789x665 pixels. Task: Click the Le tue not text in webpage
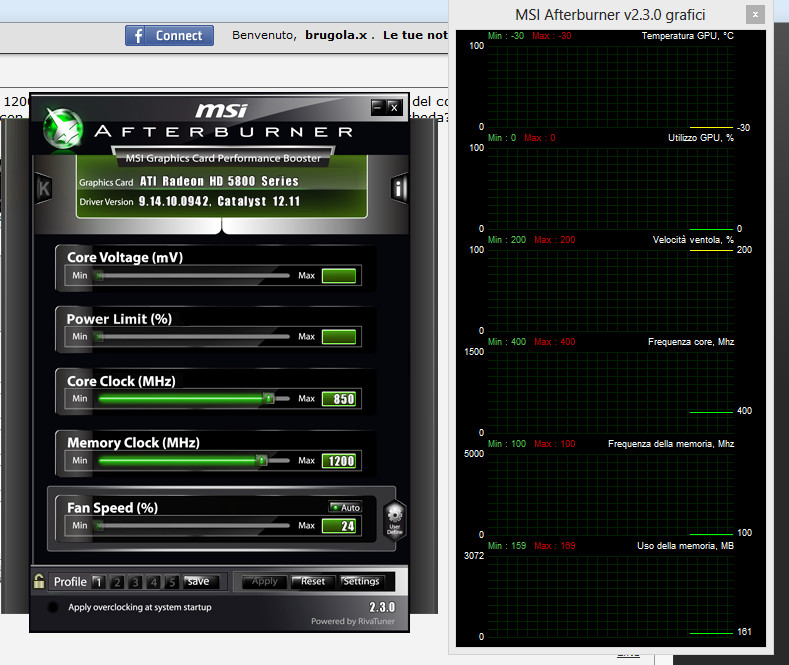point(415,35)
